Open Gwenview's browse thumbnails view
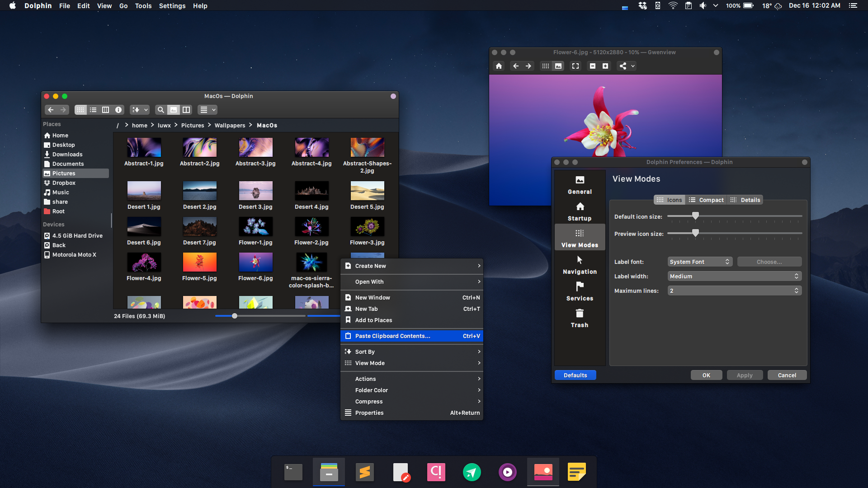This screenshot has height=488, width=868. [545, 66]
